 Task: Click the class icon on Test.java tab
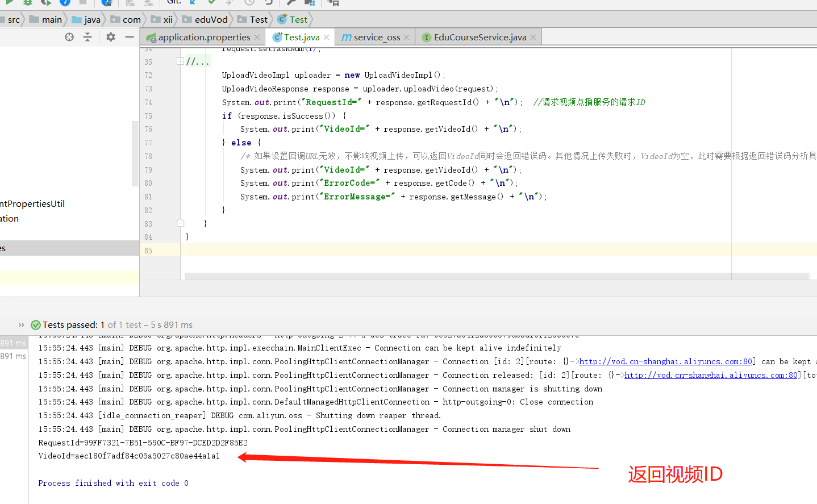click(277, 38)
